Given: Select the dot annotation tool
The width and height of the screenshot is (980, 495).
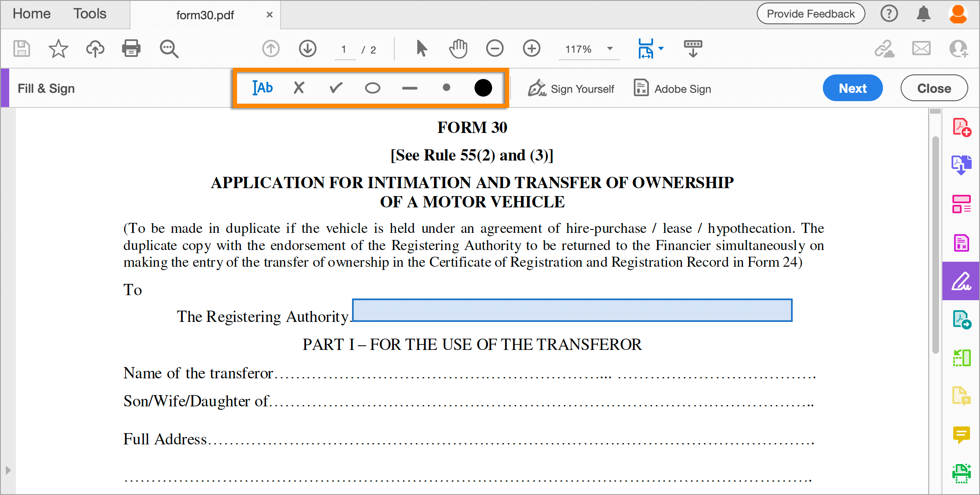Looking at the screenshot, I should (x=446, y=88).
